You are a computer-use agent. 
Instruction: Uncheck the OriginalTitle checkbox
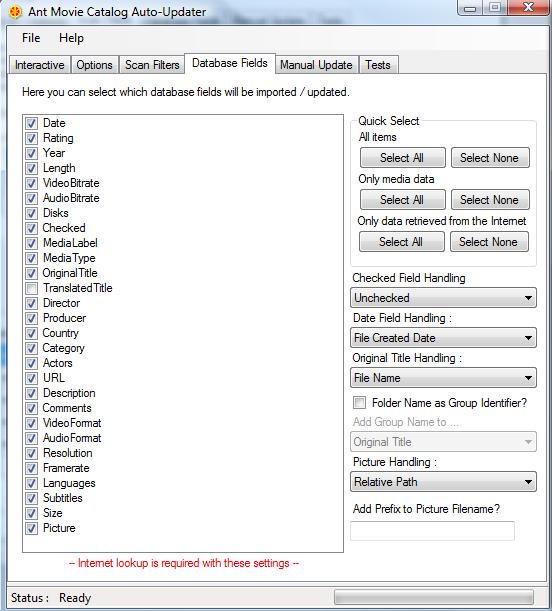click(x=32, y=274)
